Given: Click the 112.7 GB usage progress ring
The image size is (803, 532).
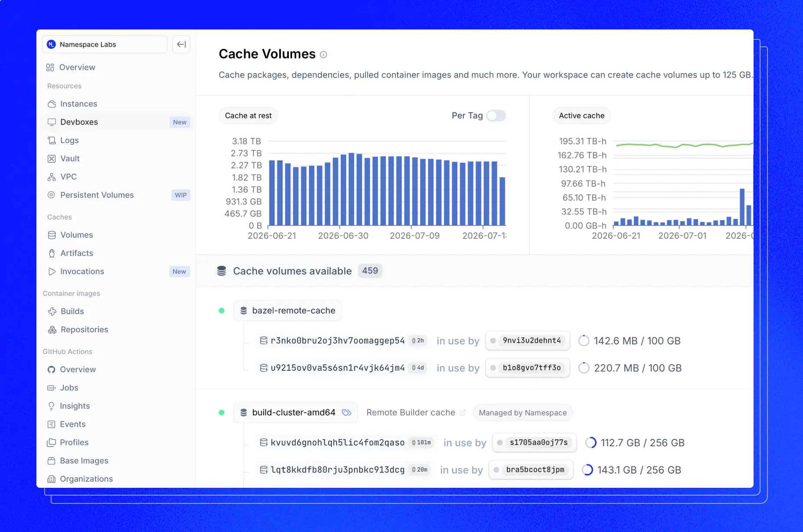Looking at the screenshot, I should point(591,443).
